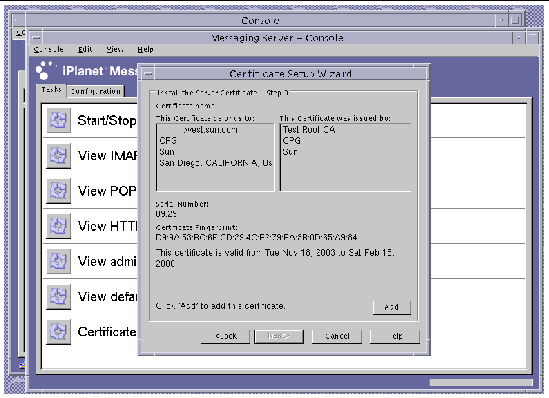Click the View HTTP task icon
The height and width of the screenshot is (398, 549).
[x=58, y=226]
